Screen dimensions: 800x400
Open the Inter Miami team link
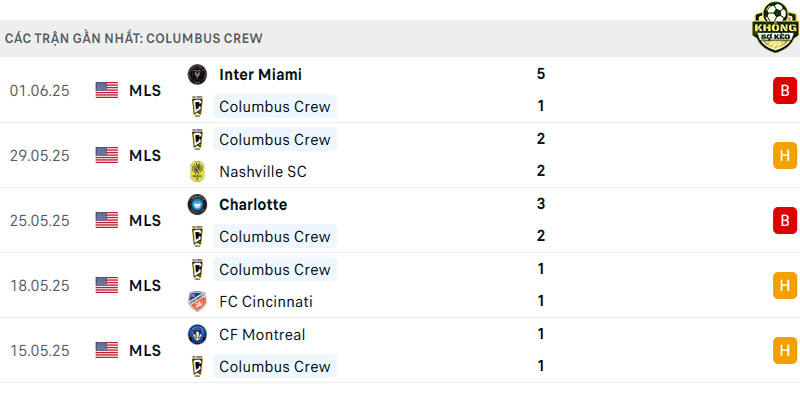point(260,74)
